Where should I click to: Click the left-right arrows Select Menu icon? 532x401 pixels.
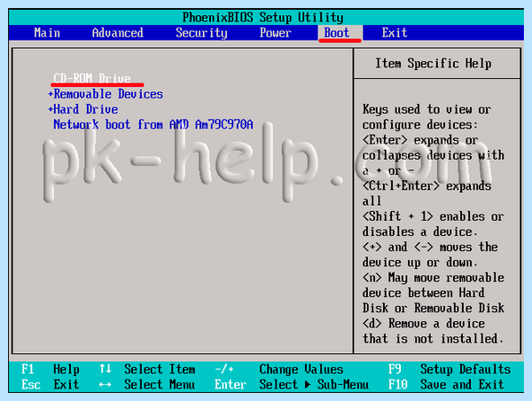[106, 385]
